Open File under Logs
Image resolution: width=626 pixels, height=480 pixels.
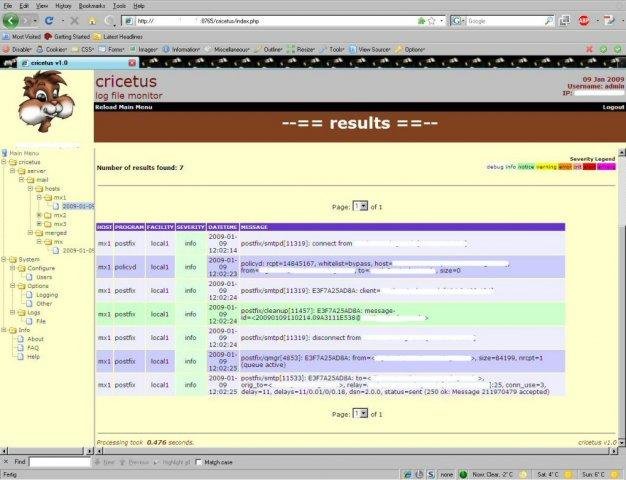[41, 321]
